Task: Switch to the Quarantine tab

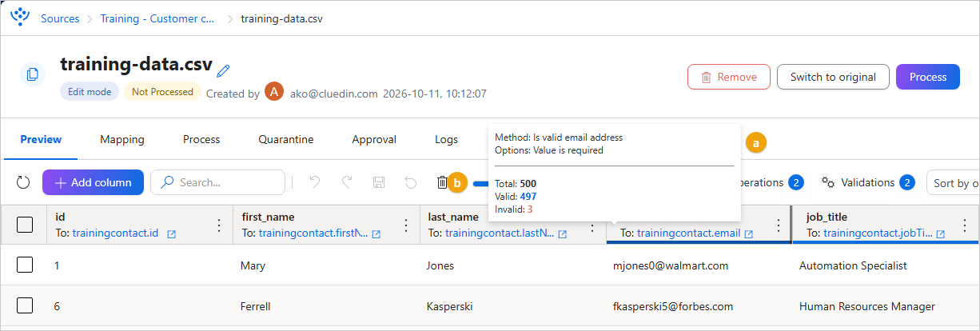Action: 286,139
